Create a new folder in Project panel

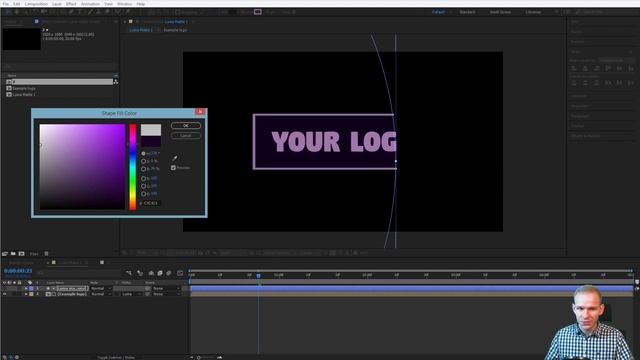[13, 253]
